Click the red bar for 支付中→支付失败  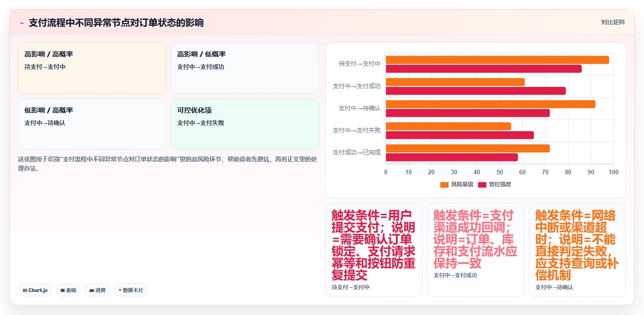[x=460, y=135]
